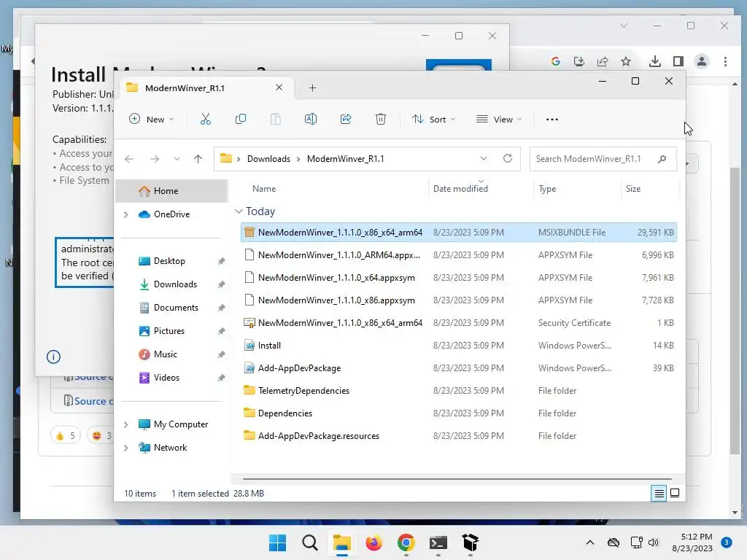Add a new Explorer tab
The image size is (747, 560).
[312, 87]
